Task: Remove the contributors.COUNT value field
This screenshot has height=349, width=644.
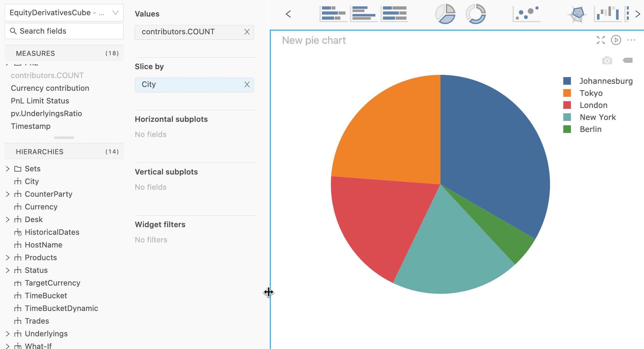Action: (x=247, y=32)
